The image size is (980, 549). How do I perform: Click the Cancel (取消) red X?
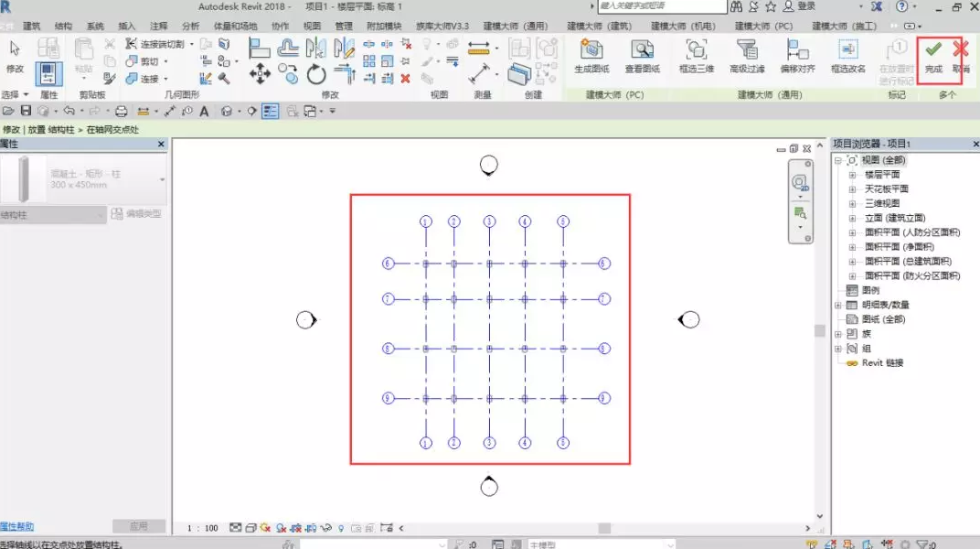961,57
